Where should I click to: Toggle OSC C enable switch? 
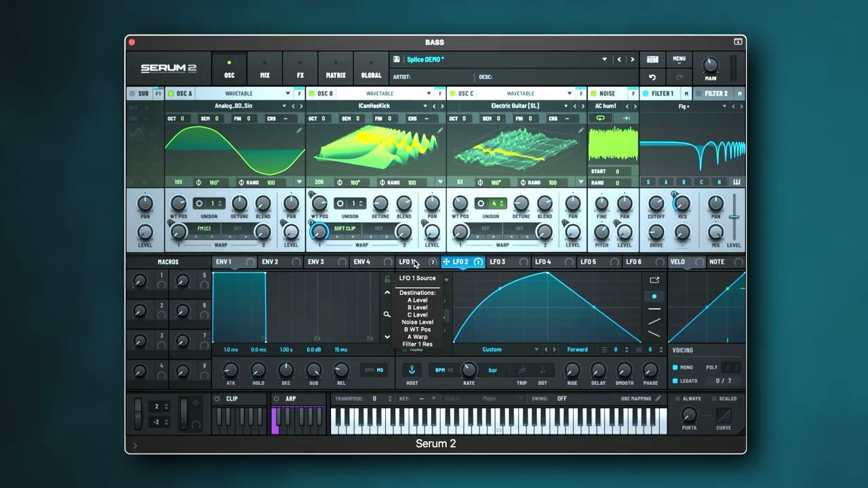pyautogui.click(x=452, y=94)
